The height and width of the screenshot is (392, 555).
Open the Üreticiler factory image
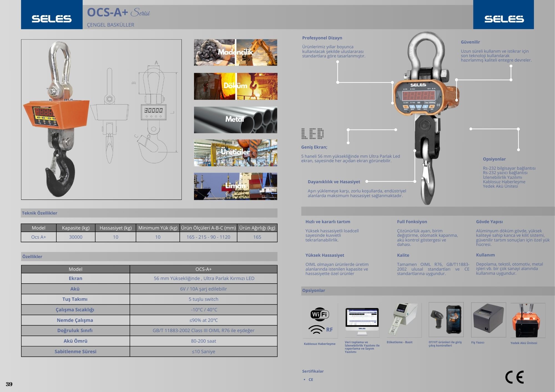(x=235, y=153)
